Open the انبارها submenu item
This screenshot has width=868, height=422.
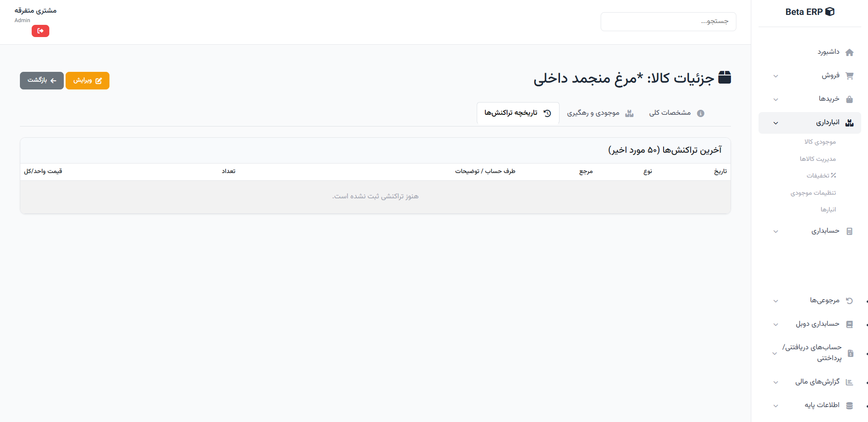(x=829, y=210)
